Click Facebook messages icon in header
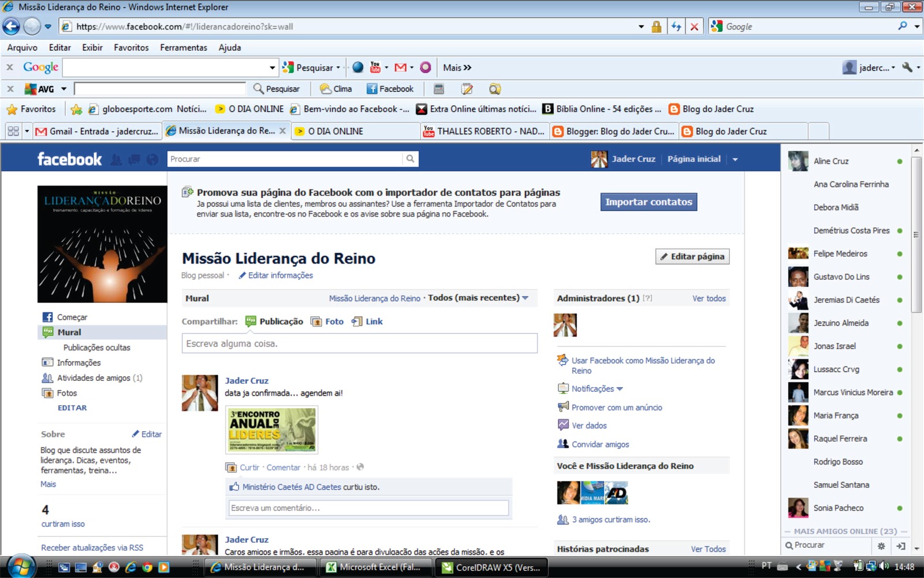 pos(134,160)
